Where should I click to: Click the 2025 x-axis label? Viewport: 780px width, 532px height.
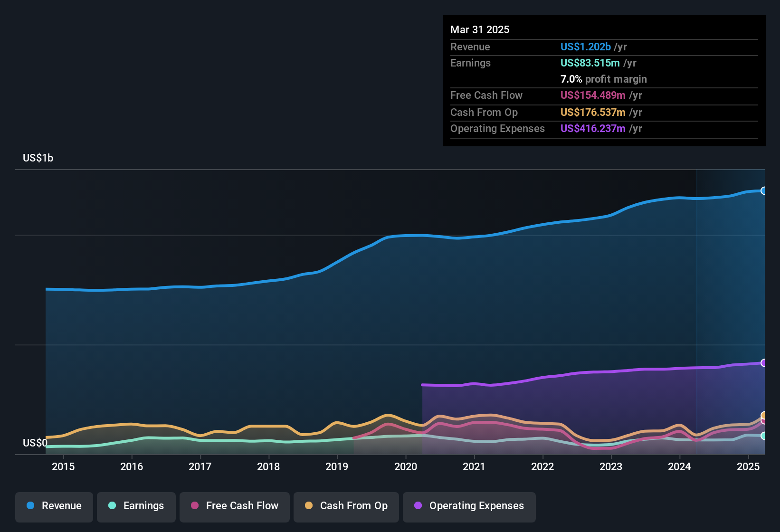tap(748, 466)
